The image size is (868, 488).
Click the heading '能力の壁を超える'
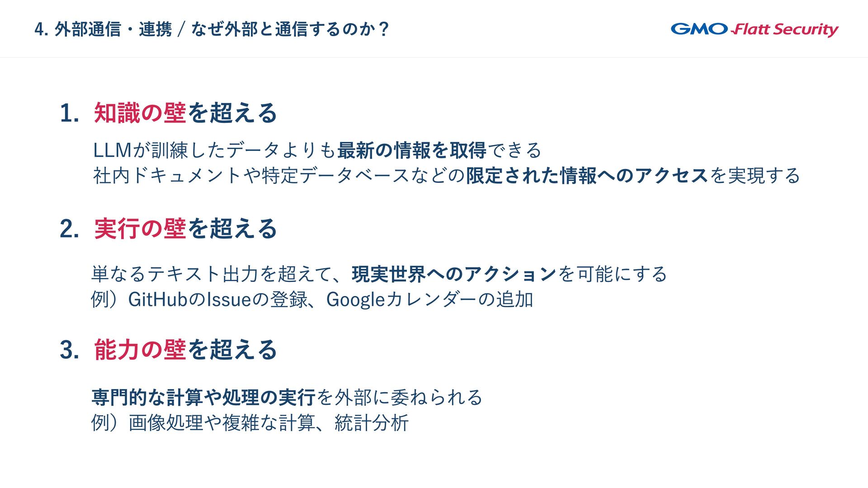click(x=185, y=350)
